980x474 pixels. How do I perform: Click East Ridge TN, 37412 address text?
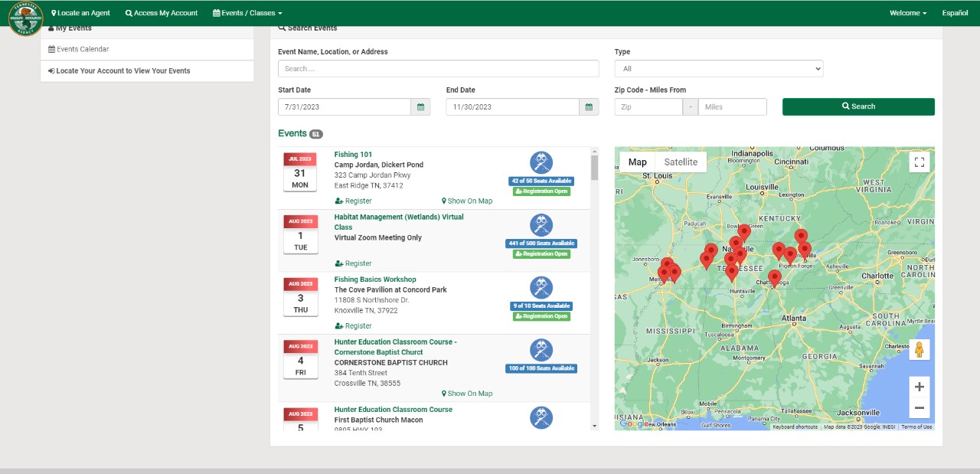[368, 185]
